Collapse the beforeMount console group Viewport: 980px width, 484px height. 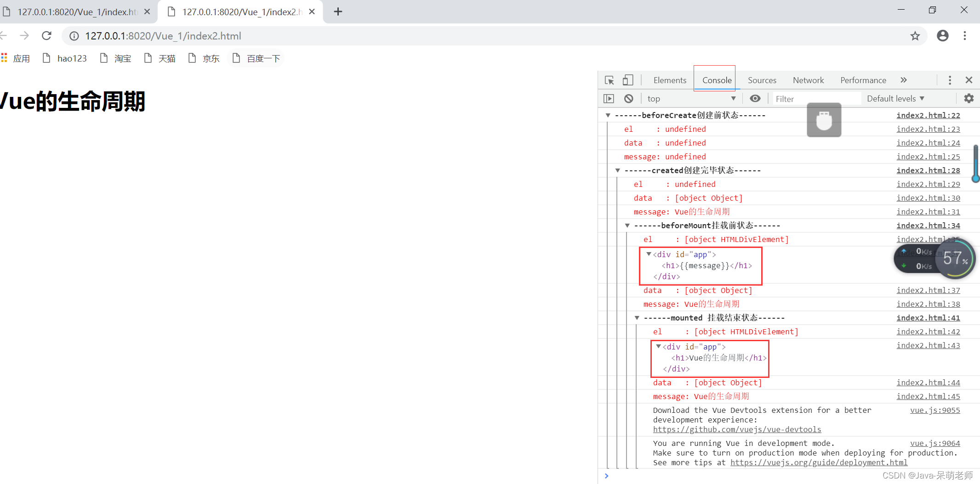[x=627, y=225]
